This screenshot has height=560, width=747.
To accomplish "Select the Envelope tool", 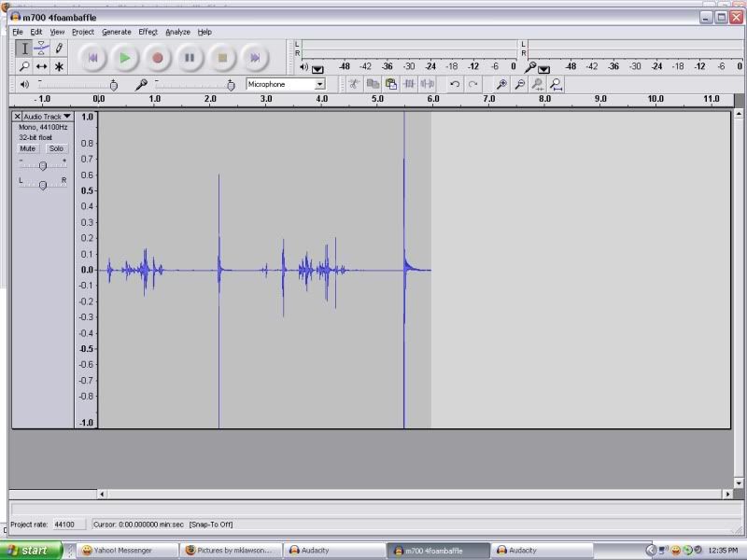I will (42, 48).
